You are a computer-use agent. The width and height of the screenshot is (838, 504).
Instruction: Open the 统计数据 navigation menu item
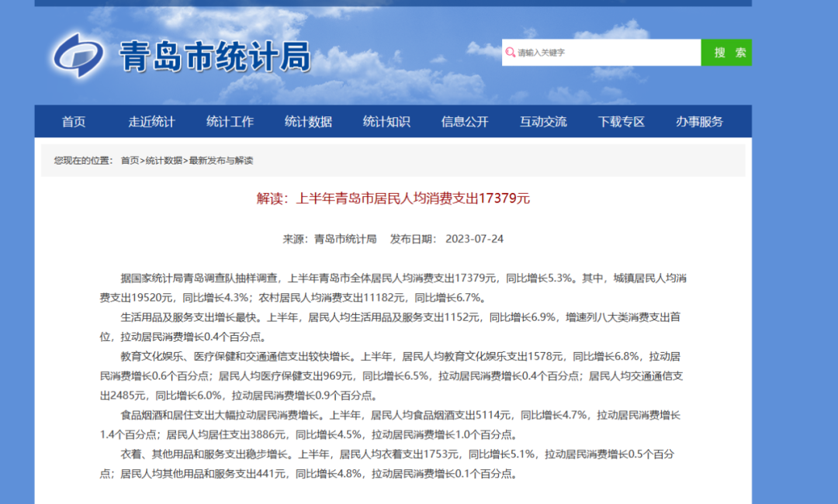(308, 122)
